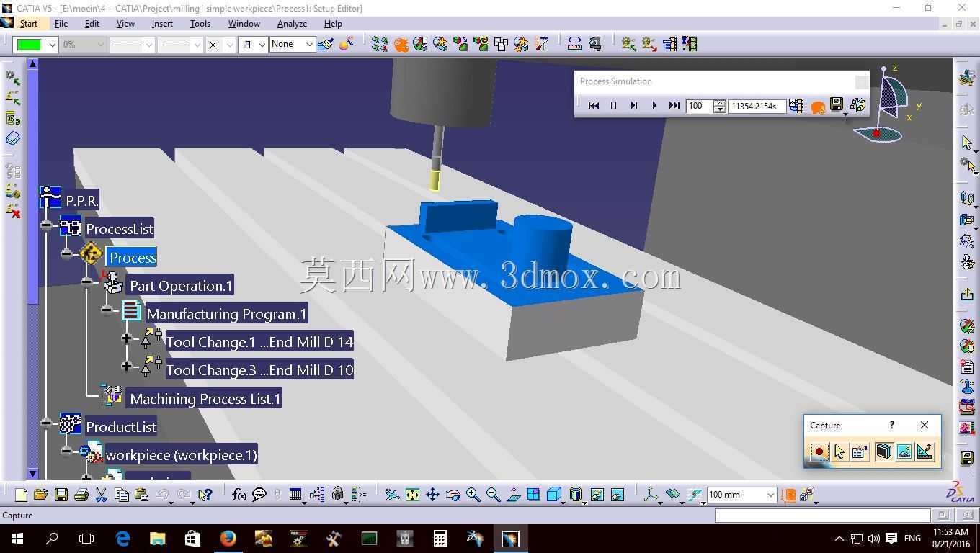980x553 pixels.
Task: Open the green fill color dropdown
Action: (52, 45)
